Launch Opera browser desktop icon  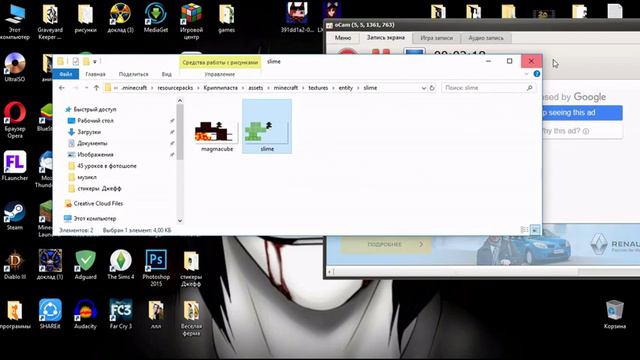[x=15, y=120]
